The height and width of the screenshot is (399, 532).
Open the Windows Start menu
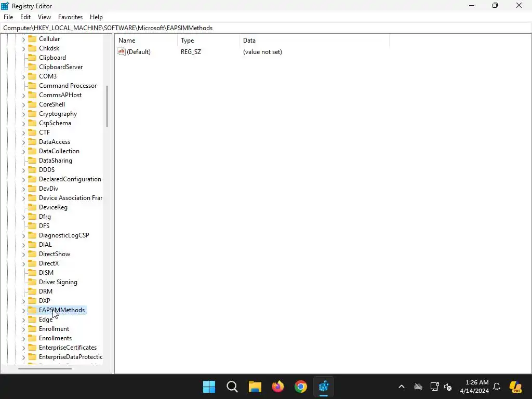pyautogui.click(x=209, y=387)
